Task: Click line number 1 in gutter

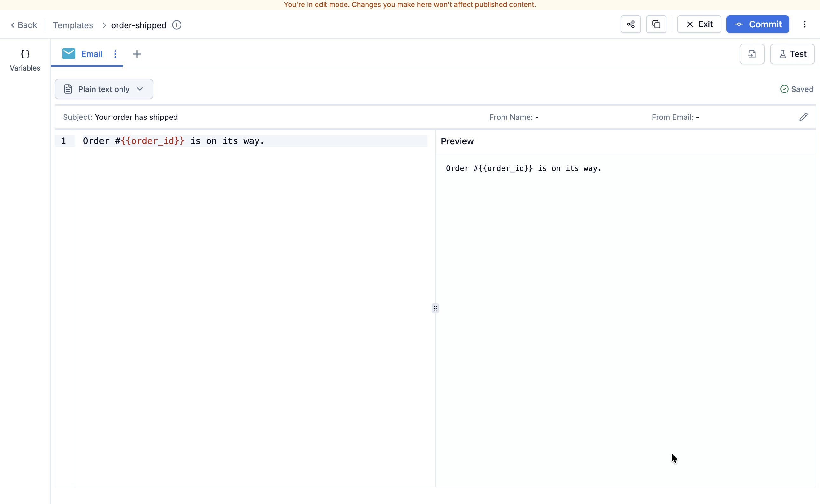Action: click(x=63, y=141)
